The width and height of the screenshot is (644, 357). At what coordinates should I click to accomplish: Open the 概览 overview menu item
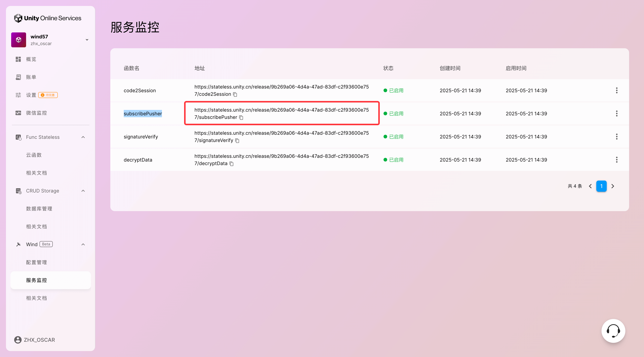point(31,59)
